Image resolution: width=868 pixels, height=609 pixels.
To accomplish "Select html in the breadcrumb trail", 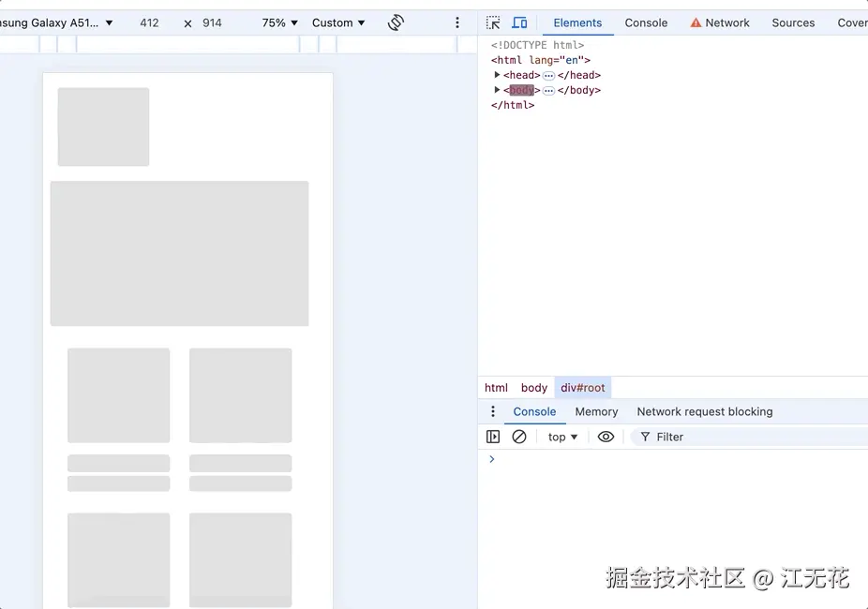I will pos(496,388).
